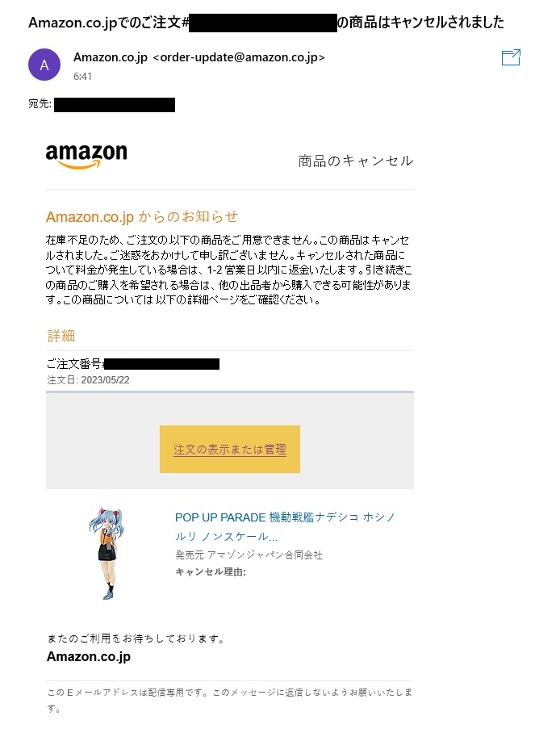Click the order-update@amazon.co.jp sender address

click(239, 57)
